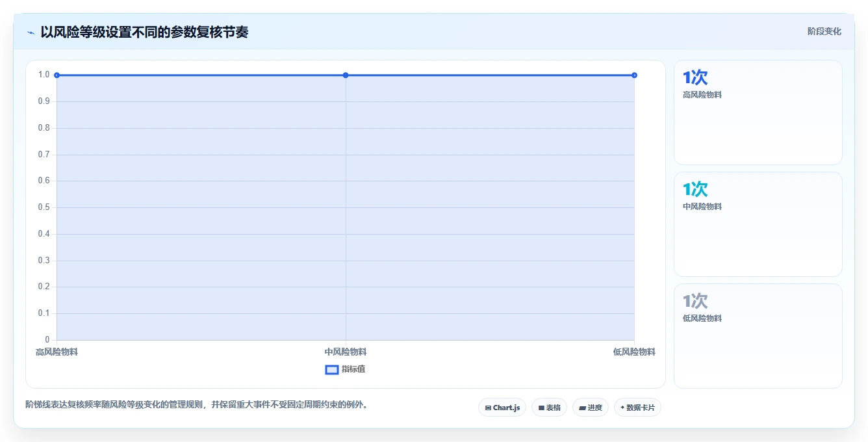Click the title 以风险等级设置不同的参数复核节奏

pos(144,32)
